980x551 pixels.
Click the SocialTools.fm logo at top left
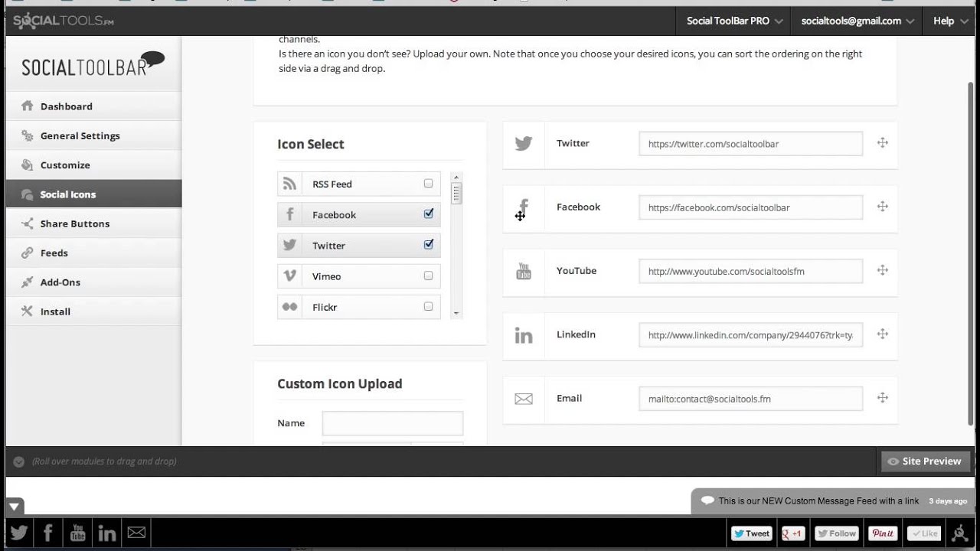(64, 21)
